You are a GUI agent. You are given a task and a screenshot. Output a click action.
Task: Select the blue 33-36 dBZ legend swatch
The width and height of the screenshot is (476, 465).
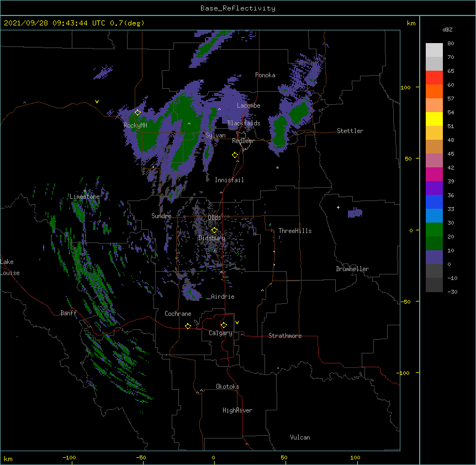434,202
